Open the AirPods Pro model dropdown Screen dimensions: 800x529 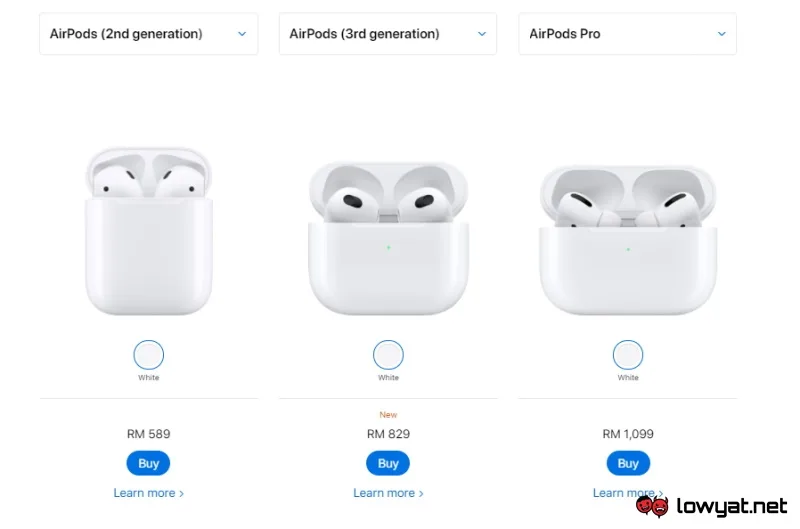pyautogui.click(x=628, y=34)
